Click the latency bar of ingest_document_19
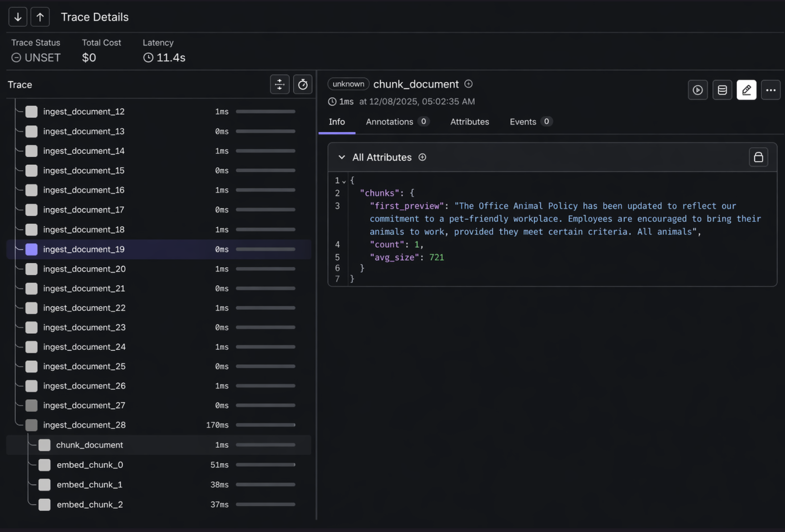 (265, 249)
